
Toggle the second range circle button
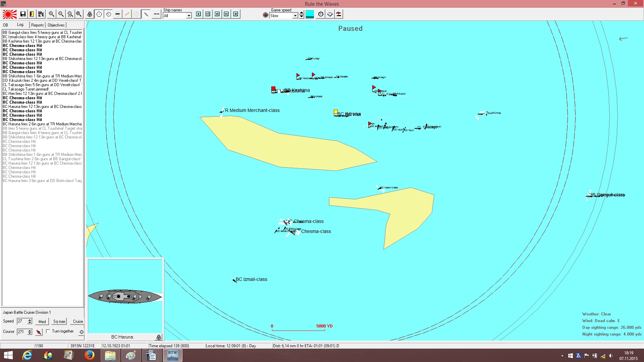(108, 14)
